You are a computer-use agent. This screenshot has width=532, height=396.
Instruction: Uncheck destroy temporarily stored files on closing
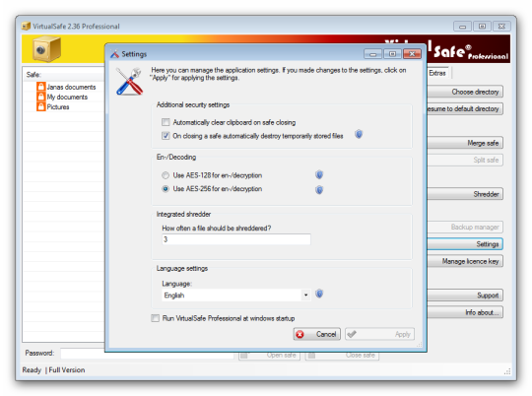pyautogui.click(x=166, y=136)
